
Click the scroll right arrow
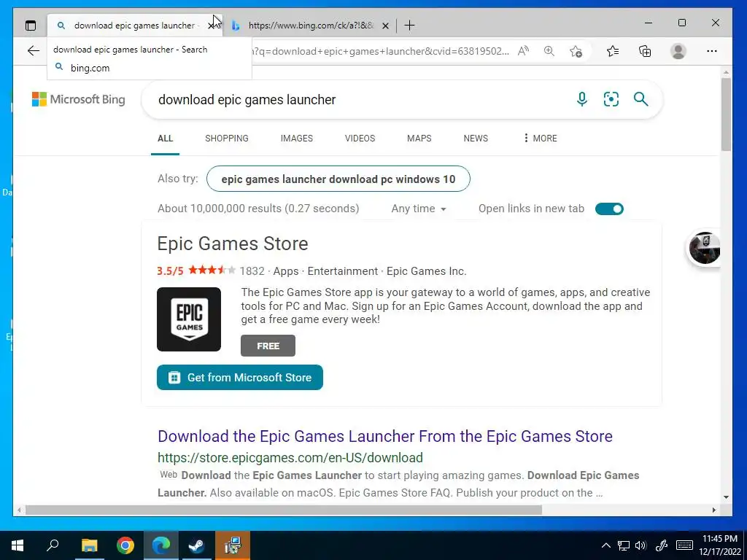tap(714, 510)
